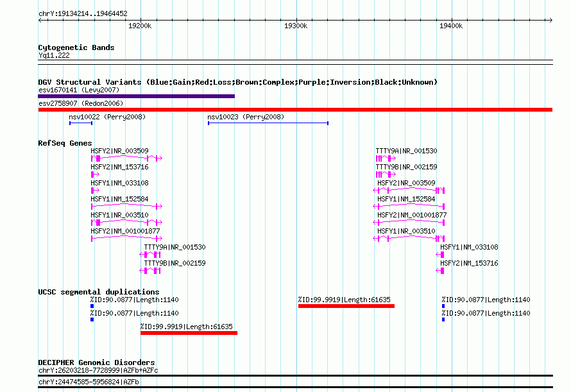Select the purple inversion bar for esv1670141

tap(136, 96)
